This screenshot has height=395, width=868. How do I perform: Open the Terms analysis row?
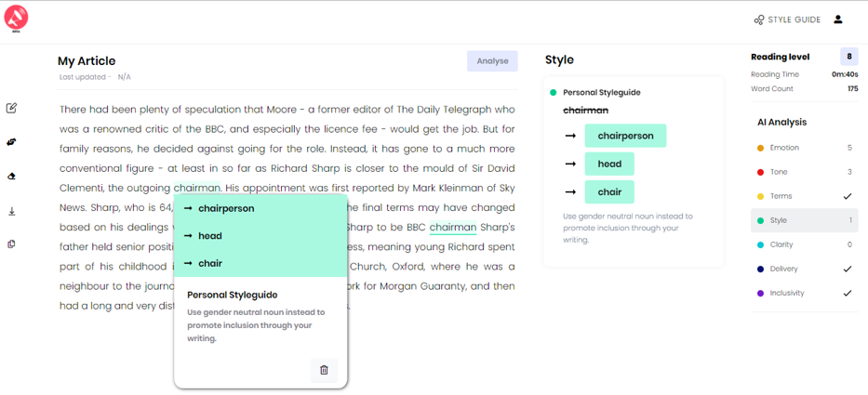[x=805, y=196]
